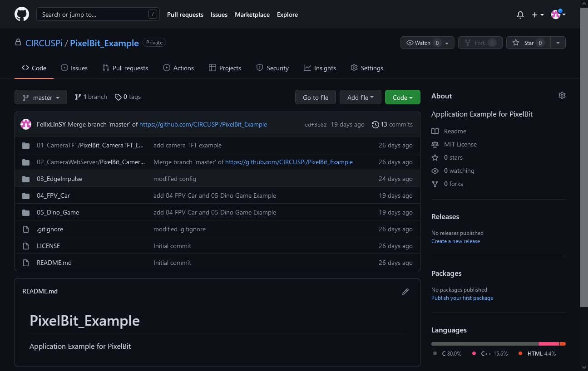Open the LICENSE file
Image resolution: width=588 pixels, height=371 pixels.
click(x=48, y=246)
